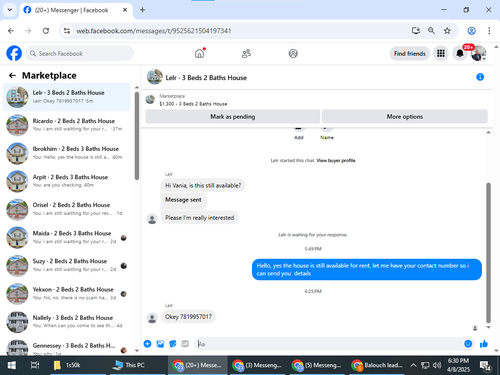
Task: Open conversation information icon
Action: pyautogui.click(x=480, y=77)
